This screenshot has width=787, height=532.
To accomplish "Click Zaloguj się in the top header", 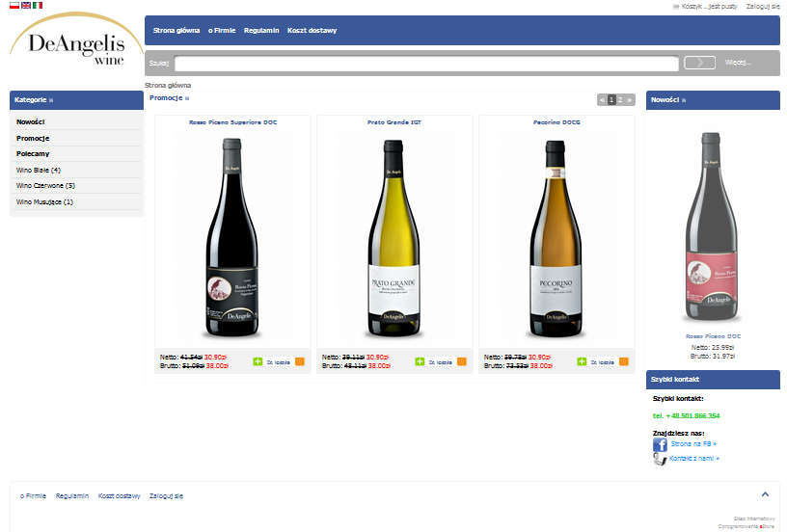I will (763, 7).
